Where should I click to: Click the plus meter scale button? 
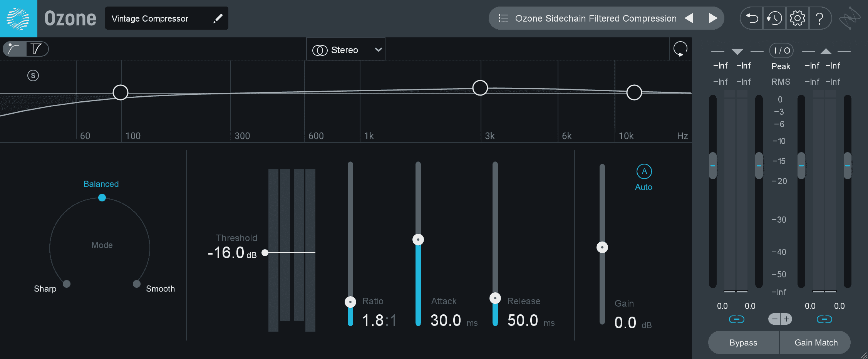[786, 319]
